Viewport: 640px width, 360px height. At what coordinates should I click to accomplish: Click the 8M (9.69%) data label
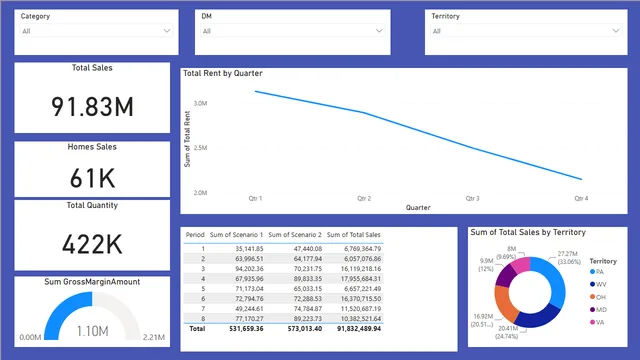click(507, 253)
